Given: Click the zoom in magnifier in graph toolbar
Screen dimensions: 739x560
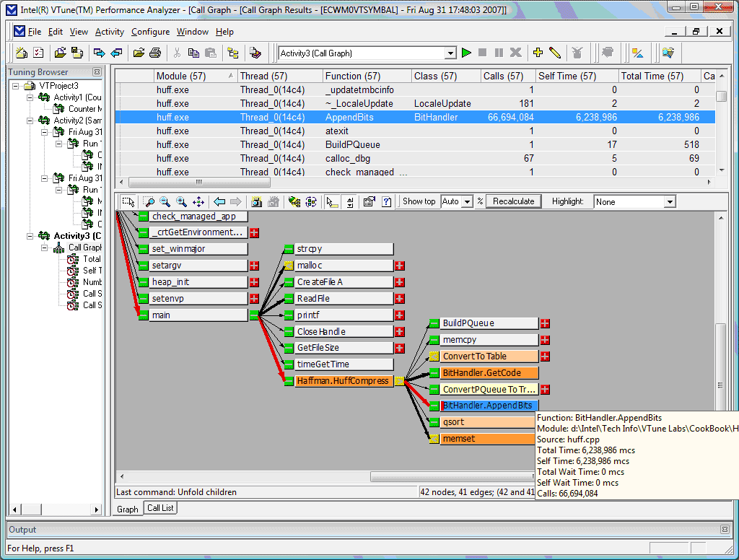Looking at the screenshot, I should [182, 202].
